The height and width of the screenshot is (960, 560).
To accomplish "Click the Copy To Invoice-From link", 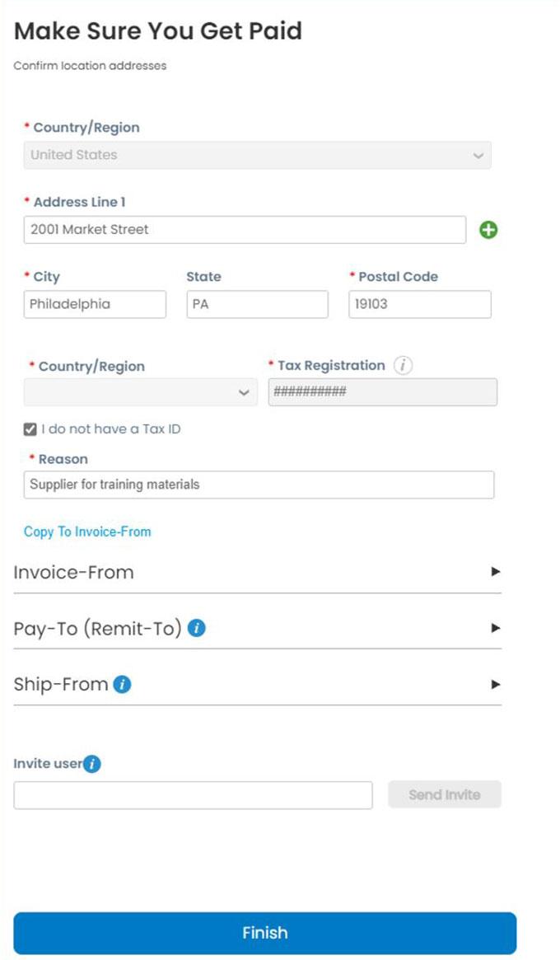I will tap(87, 532).
